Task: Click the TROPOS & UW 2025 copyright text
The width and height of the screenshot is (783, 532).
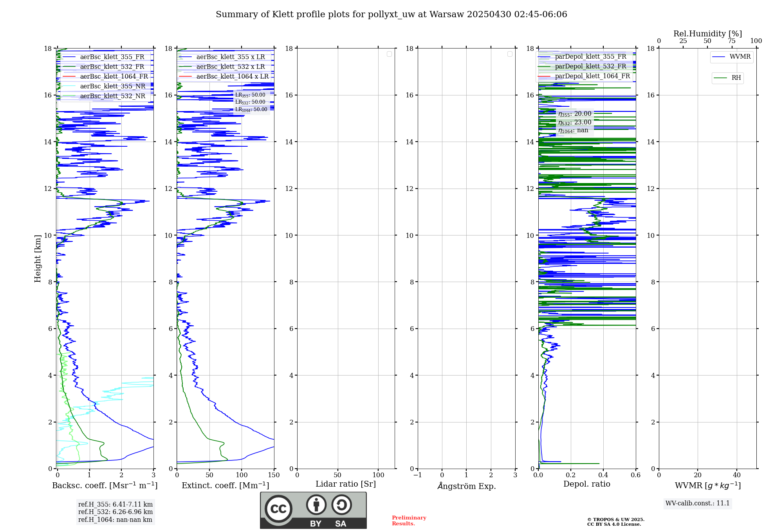Action: click(x=616, y=520)
